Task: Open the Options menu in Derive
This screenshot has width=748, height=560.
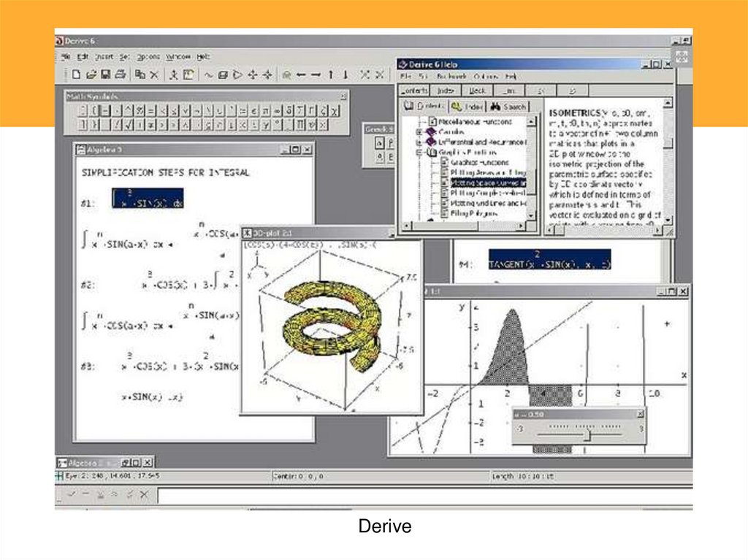Action: tap(148, 56)
